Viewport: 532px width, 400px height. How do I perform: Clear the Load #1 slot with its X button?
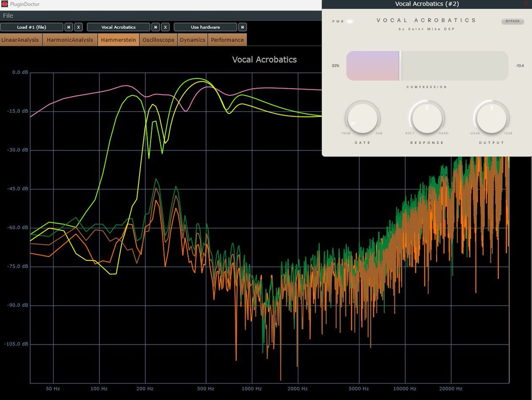click(78, 27)
